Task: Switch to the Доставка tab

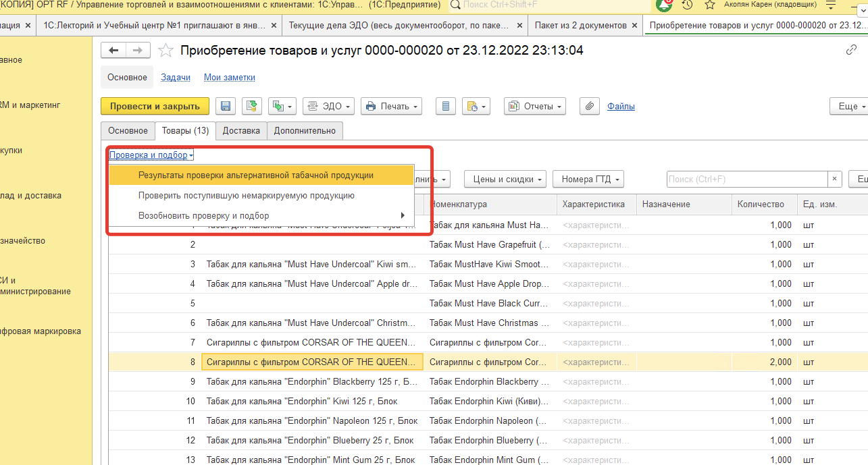Action: pos(241,131)
